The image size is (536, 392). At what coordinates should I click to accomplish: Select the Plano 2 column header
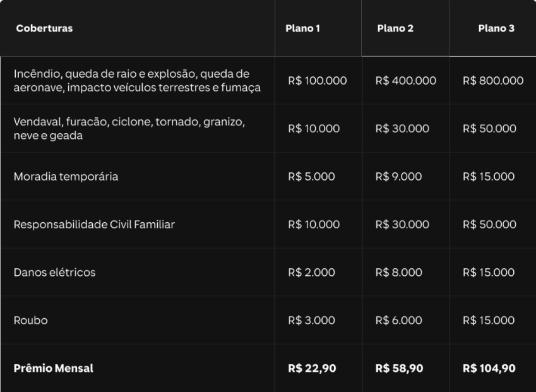click(395, 28)
